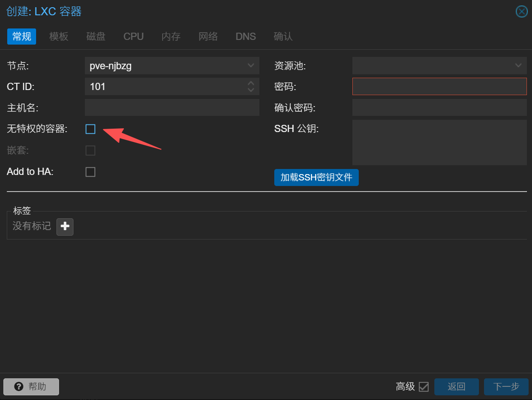Click 加载SSH密钥文件 button
The width and height of the screenshot is (532, 400).
click(316, 177)
